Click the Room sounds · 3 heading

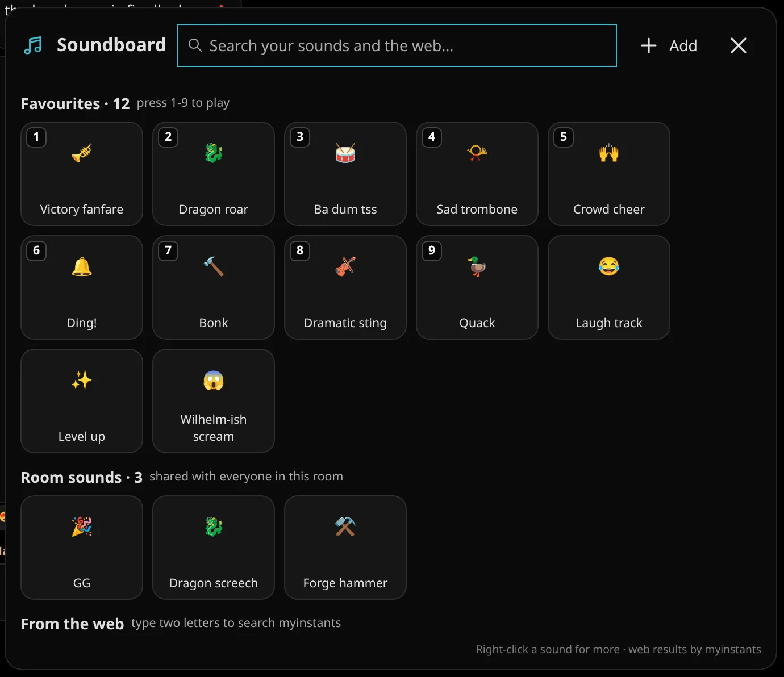81,478
